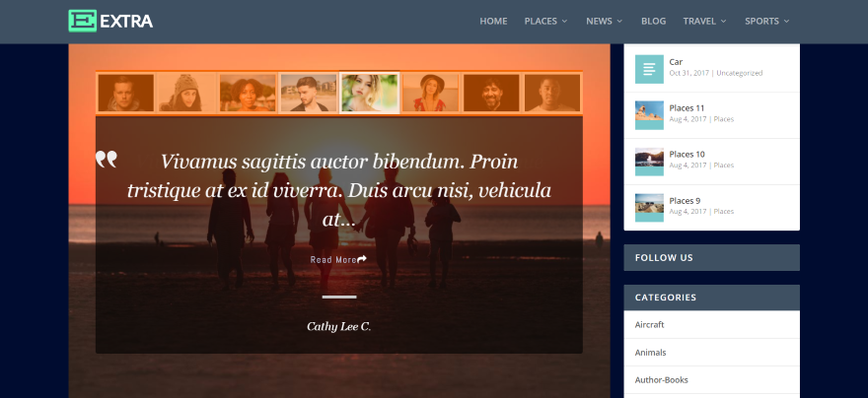The image size is (868, 398).
Task: Select the first testimonial face thumbnail
Action: [125, 93]
